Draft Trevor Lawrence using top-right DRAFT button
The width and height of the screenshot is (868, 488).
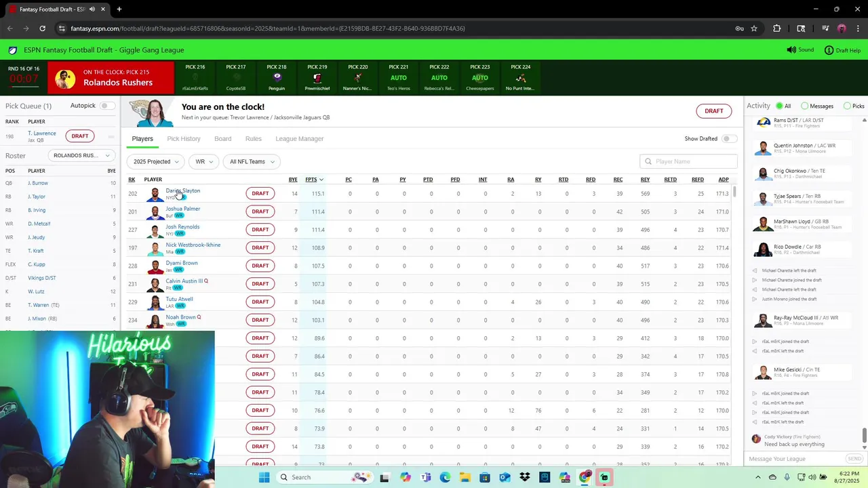tap(714, 111)
